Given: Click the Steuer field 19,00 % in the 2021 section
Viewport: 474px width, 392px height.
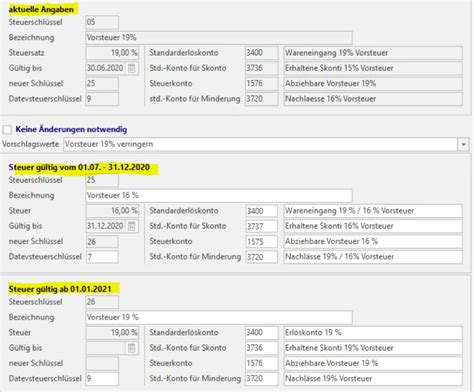Looking at the screenshot, I should [x=112, y=333].
